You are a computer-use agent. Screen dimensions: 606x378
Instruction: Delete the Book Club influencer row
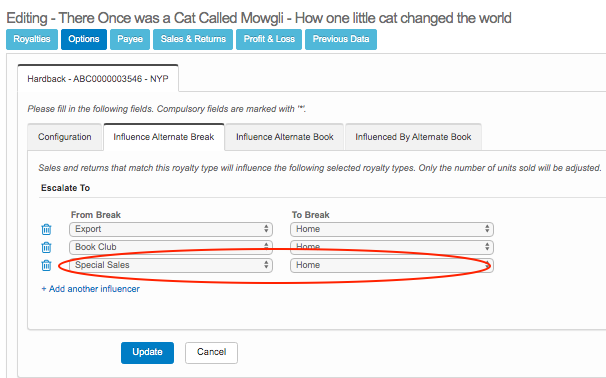coord(46,247)
